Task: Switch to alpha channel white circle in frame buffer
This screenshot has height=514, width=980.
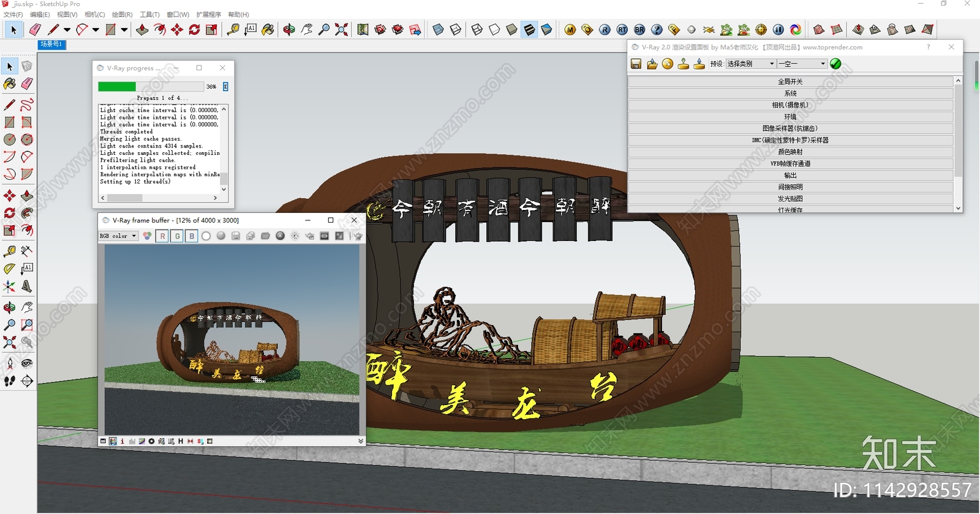Action: [x=206, y=236]
